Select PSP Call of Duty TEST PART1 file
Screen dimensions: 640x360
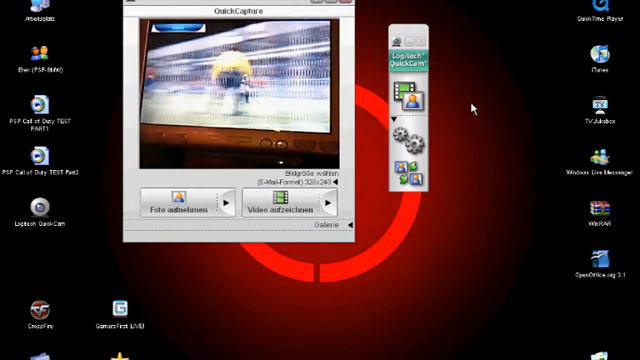pyautogui.click(x=40, y=113)
